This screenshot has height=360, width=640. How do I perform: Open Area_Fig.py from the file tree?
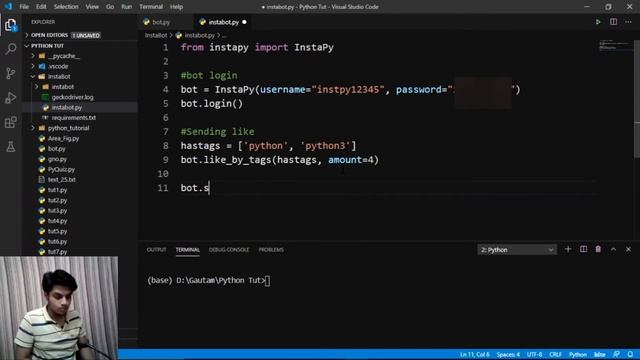(x=63, y=138)
